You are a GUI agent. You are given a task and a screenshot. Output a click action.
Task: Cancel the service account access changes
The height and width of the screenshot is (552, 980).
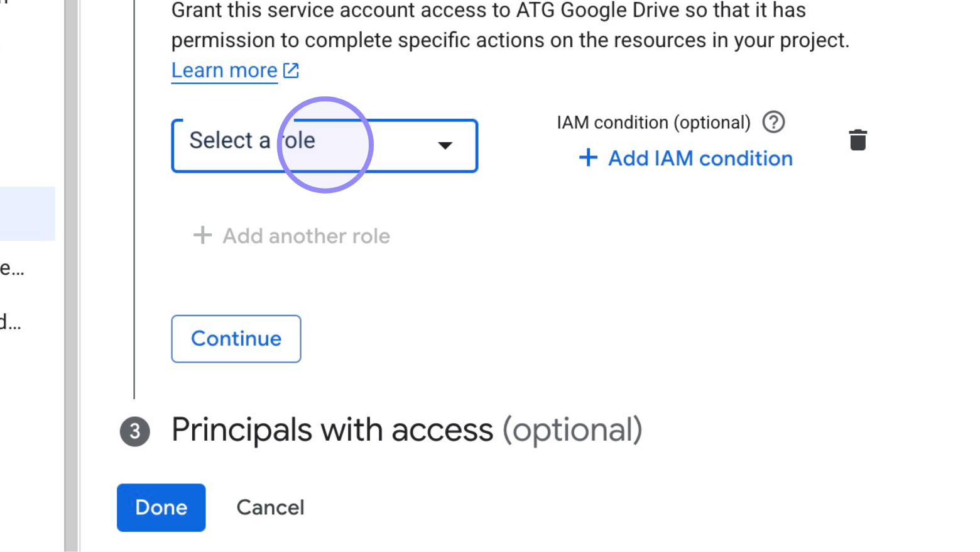click(x=270, y=507)
